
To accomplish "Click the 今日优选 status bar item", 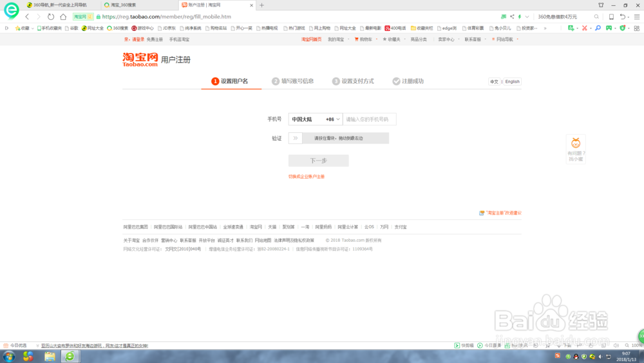I will (x=15, y=346).
